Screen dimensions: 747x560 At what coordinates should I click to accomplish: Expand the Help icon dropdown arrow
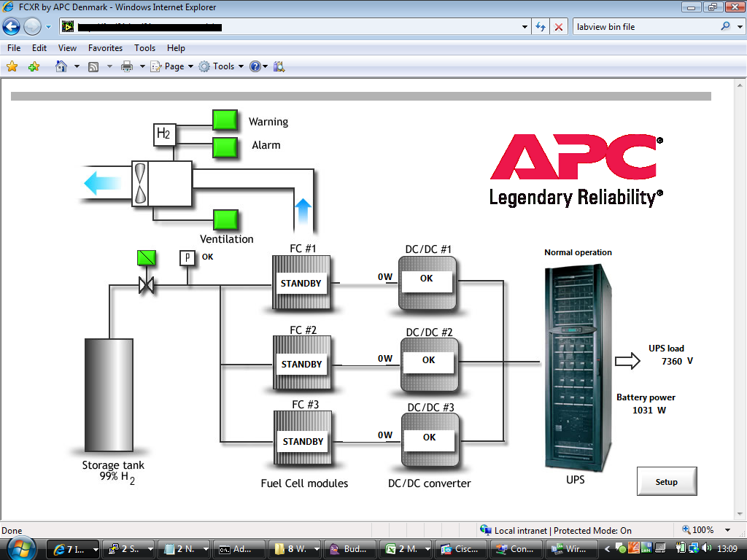pos(266,66)
